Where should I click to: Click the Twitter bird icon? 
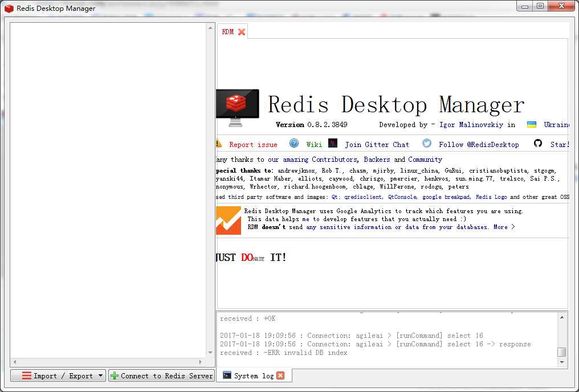pos(427,143)
